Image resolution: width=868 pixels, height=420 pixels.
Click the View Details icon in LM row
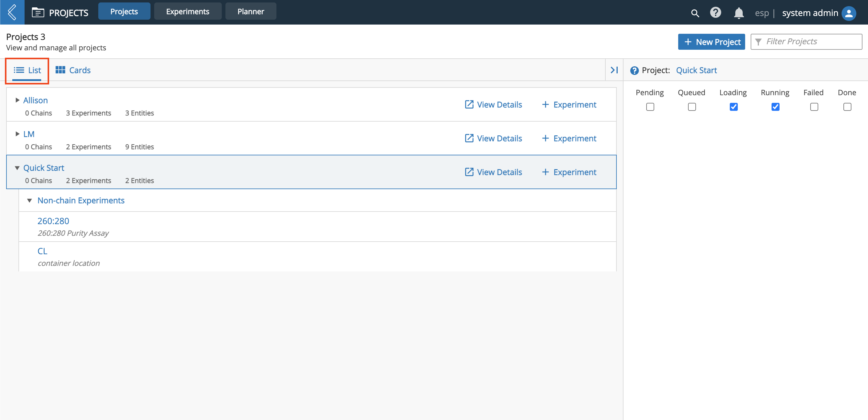click(469, 138)
